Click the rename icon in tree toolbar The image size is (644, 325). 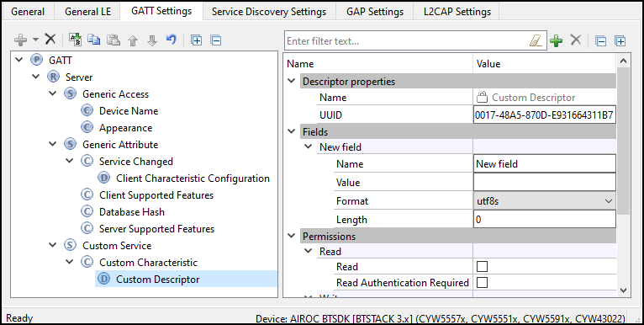75,40
